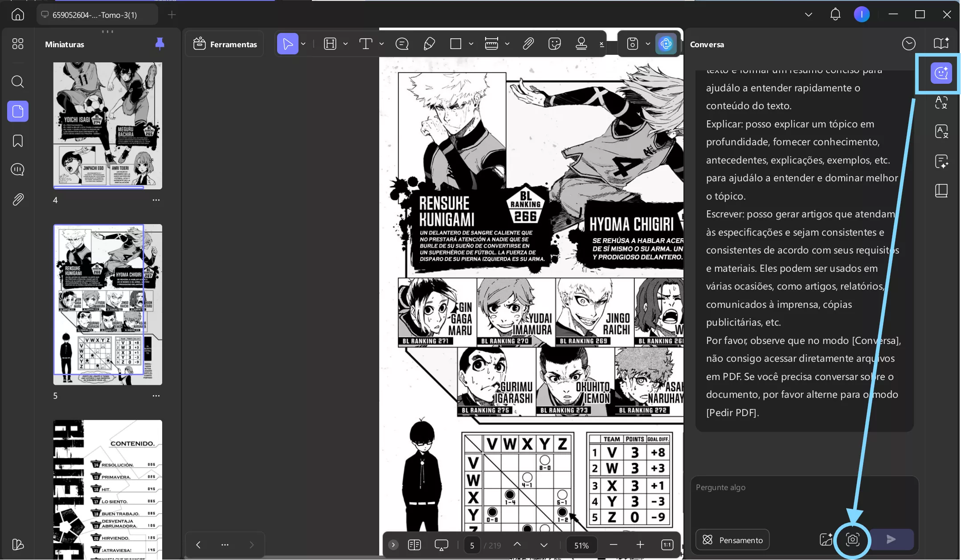This screenshot has height=560, width=961.
Task: Open the AI text translation panel icon
Action: click(x=941, y=132)
